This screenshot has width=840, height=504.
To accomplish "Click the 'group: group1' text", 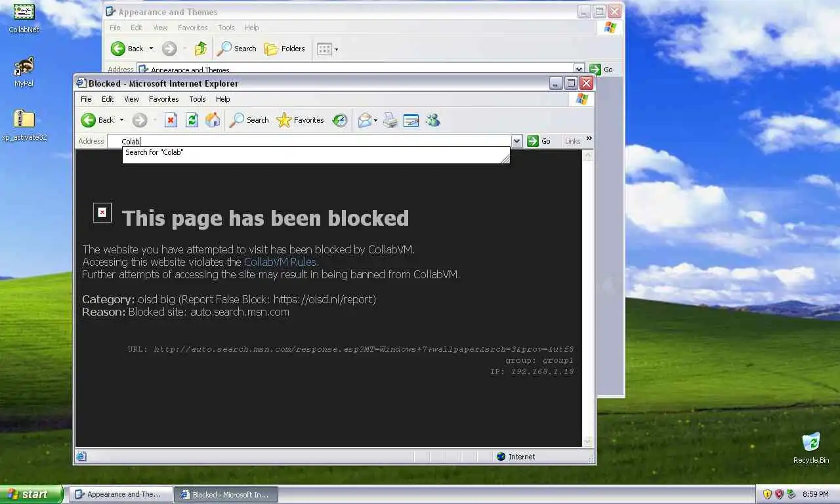I will click(539, 360).
